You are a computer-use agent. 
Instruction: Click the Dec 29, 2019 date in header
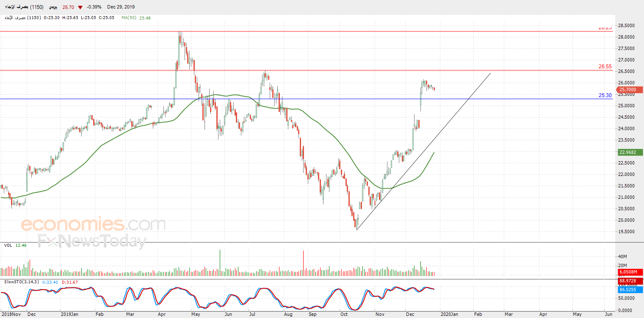(x=121, y=7)
